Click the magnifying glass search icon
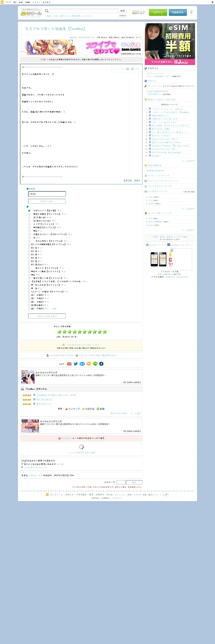This screenshot has height=644, width=215. point(47,11)
